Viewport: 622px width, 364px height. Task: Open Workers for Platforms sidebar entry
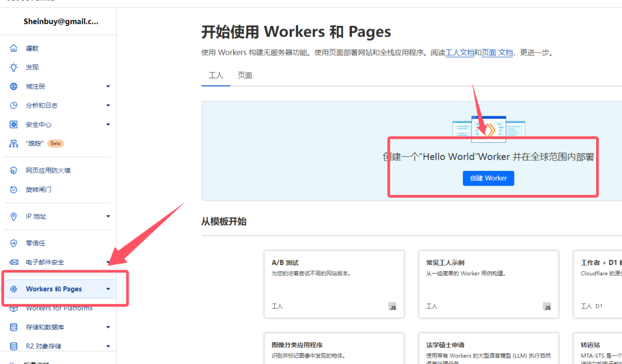pyautogui.click(x=59, y=308)
